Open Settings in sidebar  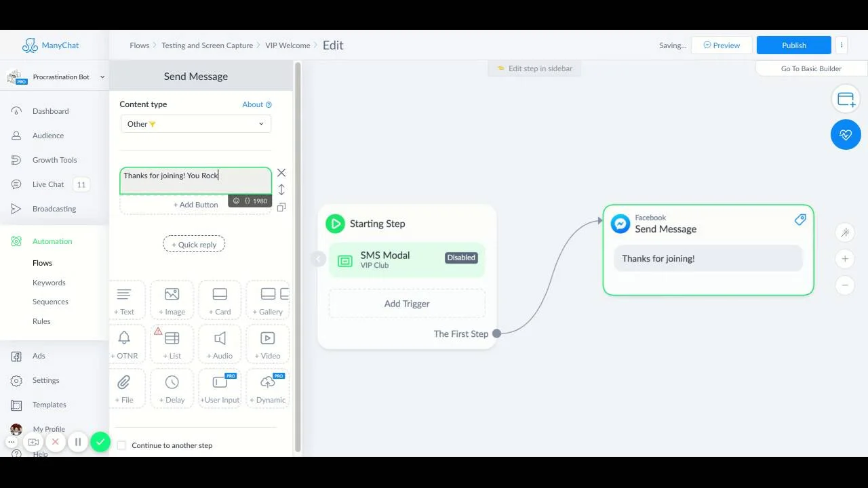coord(45,380)
